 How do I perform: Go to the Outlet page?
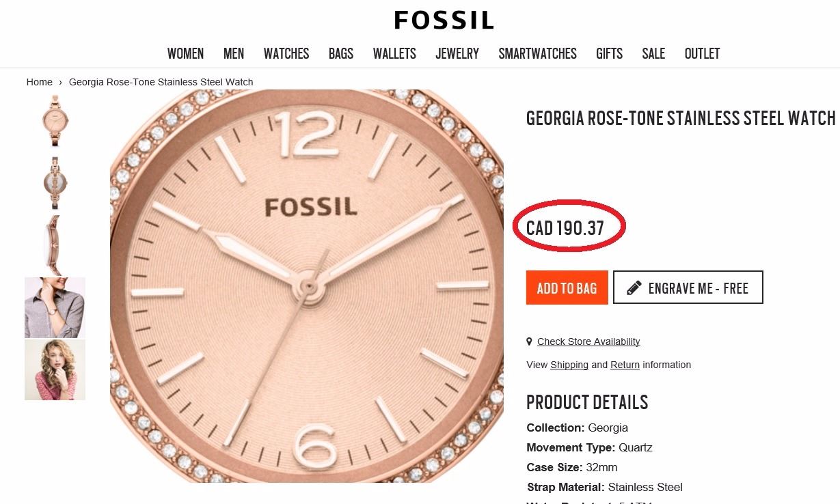[x=702, y=53]
